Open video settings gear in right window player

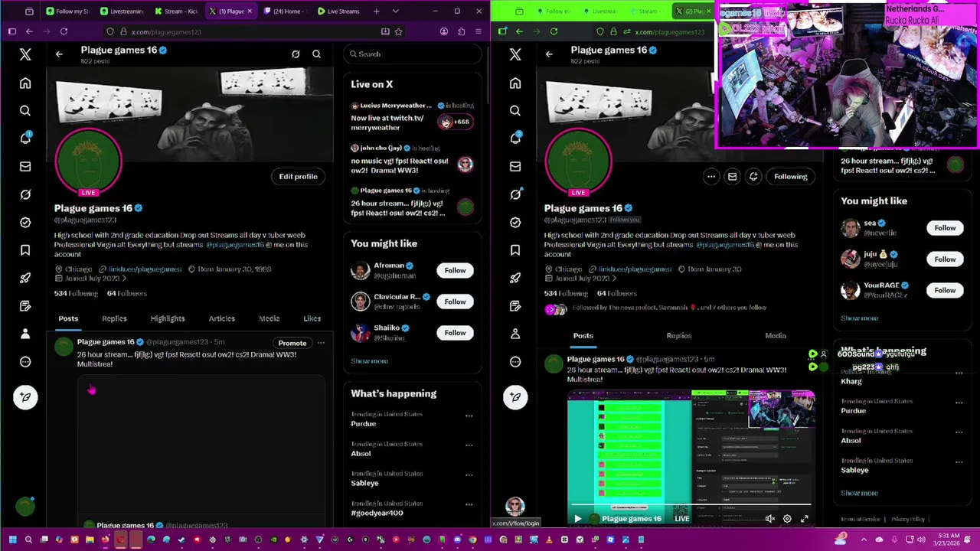[787, 519]
